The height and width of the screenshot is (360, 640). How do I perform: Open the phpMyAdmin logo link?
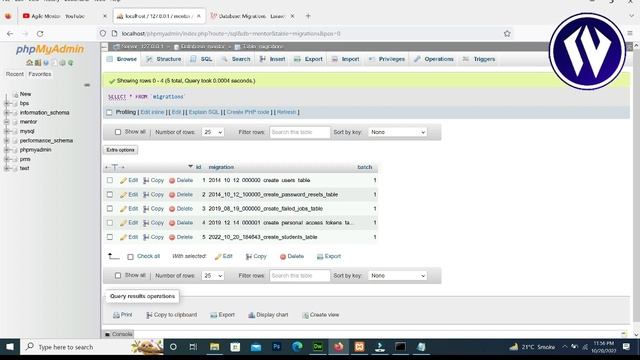50,49
